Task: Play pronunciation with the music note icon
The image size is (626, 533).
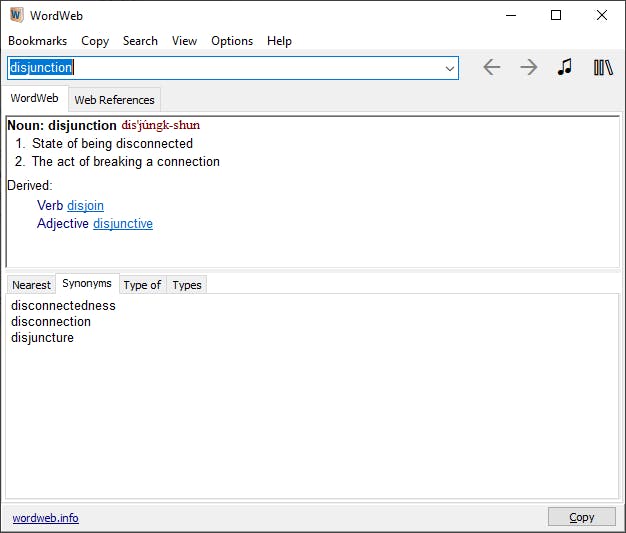Action: pos(565,67)
